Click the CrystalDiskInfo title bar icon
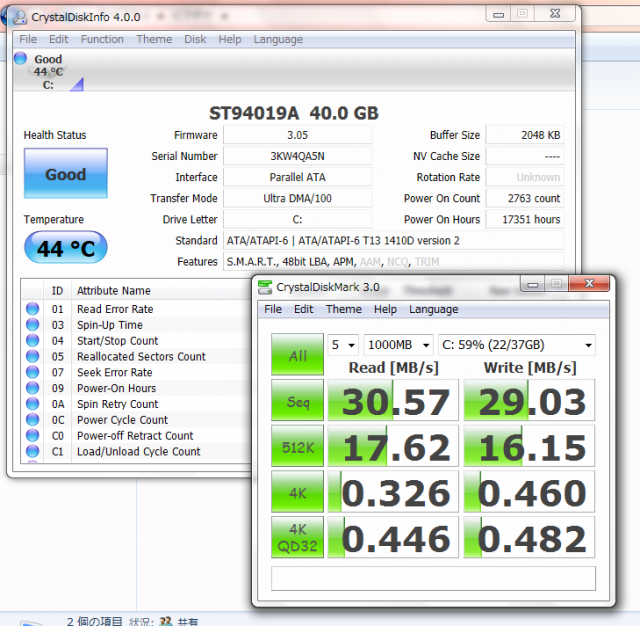Viewport: 640px width, 626px height. pyautogui.click(x=20, y=17)
